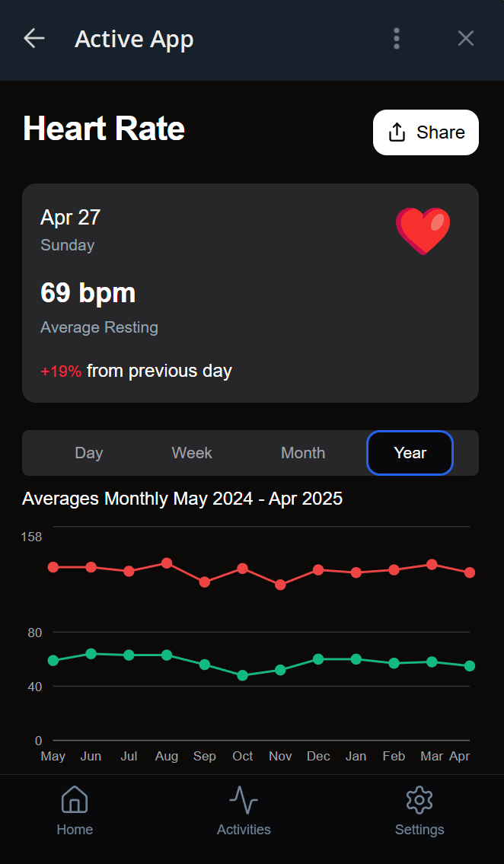Select the green October data point
The width and height of the screenshot is (504, 864).
pyautogui.click(x=242, y=675)
